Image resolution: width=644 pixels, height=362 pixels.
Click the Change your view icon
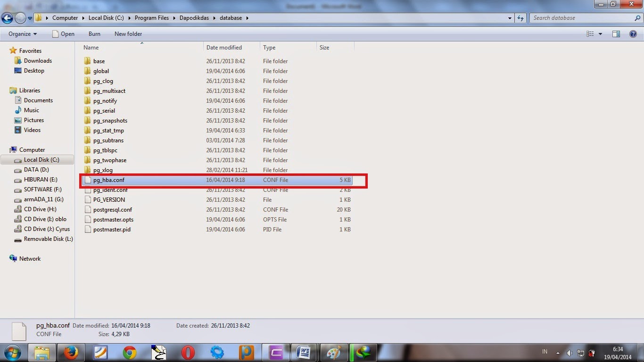pyautogui.click(x=590, y=34)
